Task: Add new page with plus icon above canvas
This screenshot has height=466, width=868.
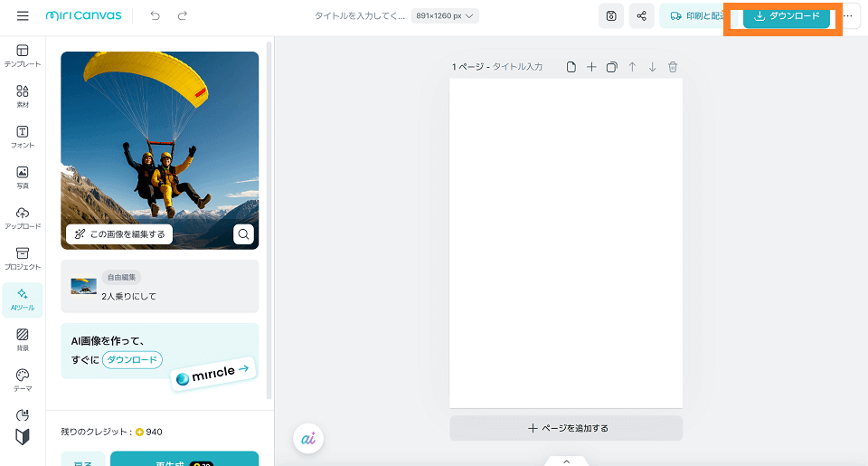Action: (591, 67)
